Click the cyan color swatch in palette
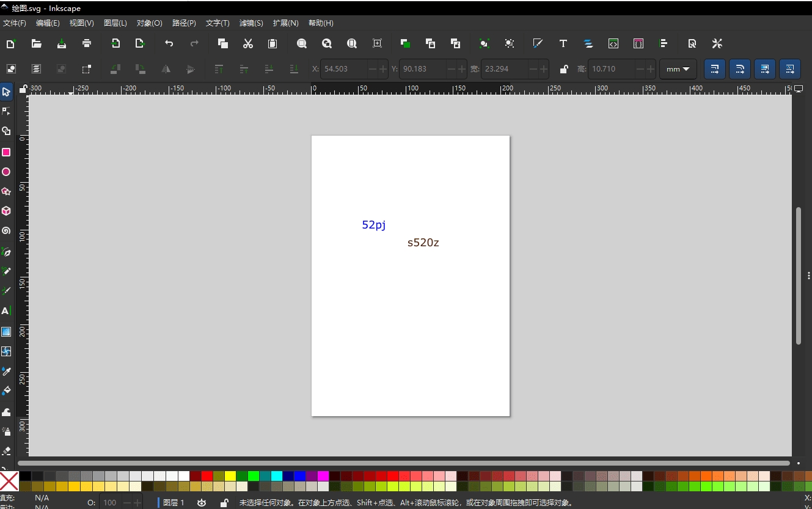 pyautogui.click(x=277, y=475)
